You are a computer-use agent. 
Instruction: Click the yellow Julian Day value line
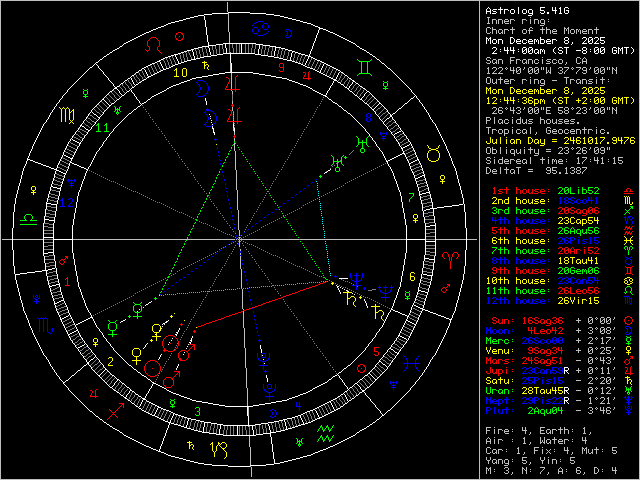click(558, 141)
